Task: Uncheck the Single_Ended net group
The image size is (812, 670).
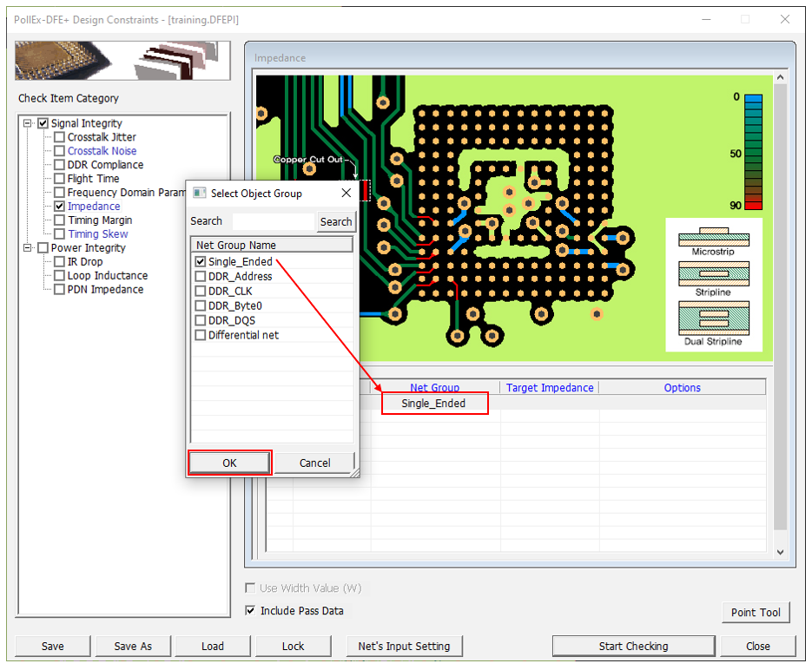Action: tap(201, 261)
